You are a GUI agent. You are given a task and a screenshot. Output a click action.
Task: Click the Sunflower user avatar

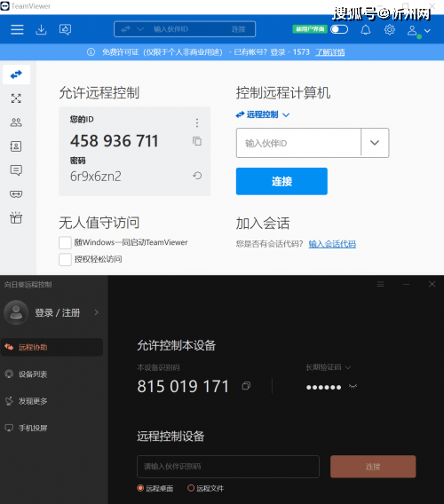coord(16,312)
